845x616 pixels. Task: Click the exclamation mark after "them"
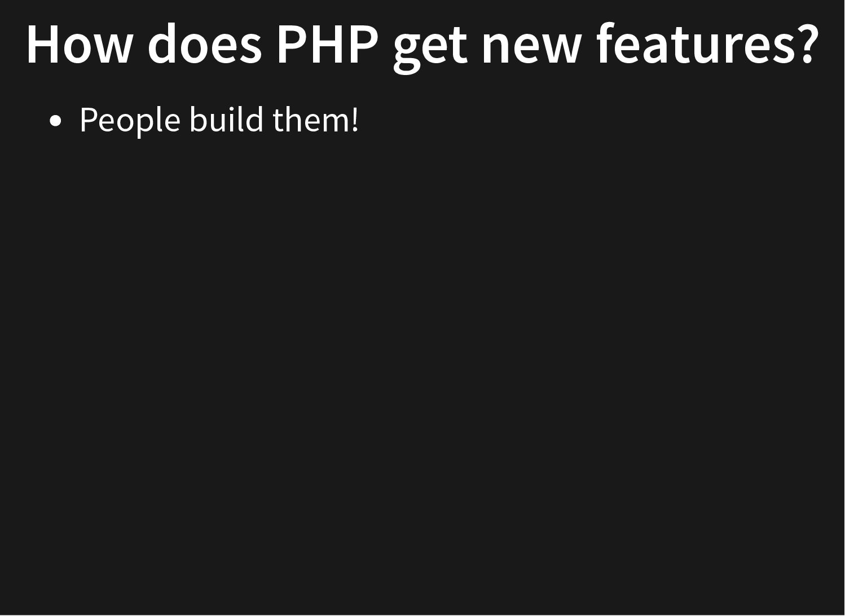tap(355, 120)
